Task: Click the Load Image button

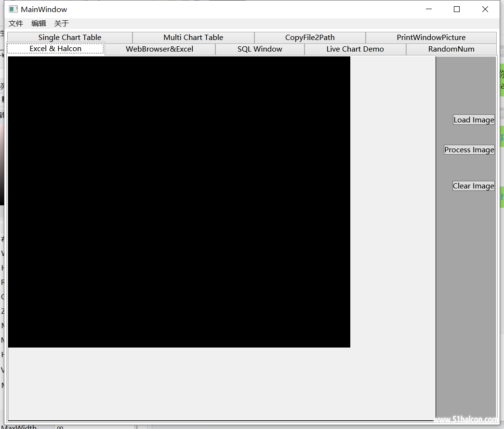Action: pyautogui.click(x=474, y=120)
